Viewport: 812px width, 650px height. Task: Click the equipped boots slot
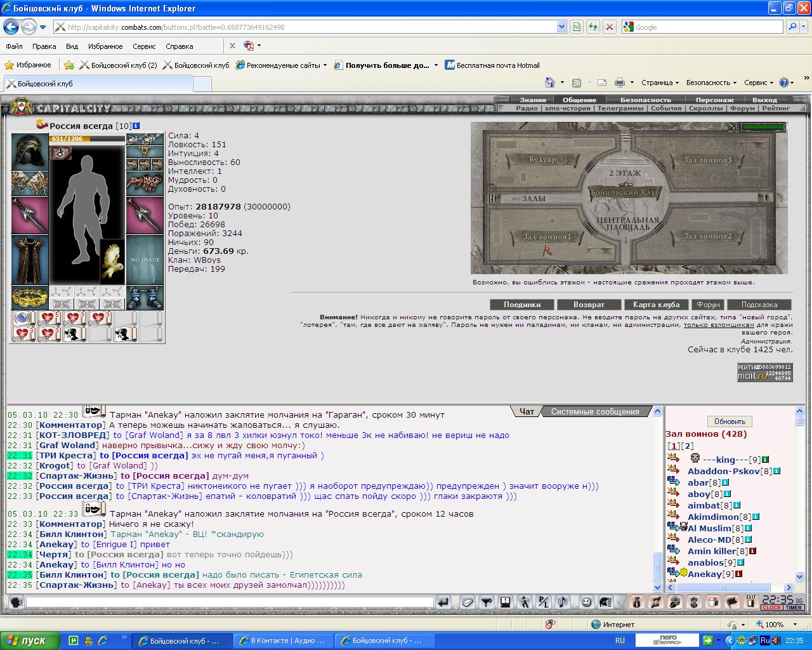[x=145, y=297]
